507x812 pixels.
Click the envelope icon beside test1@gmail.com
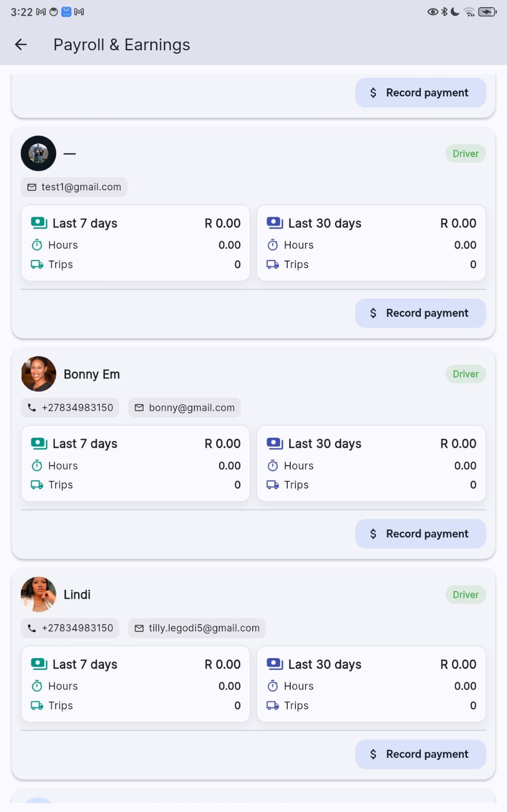[x=32, y=187]
